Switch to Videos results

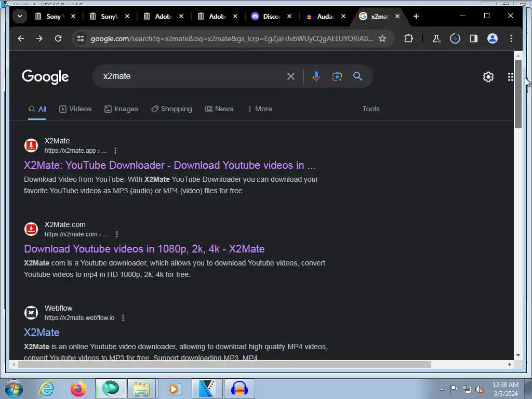(x=75, y=109)
